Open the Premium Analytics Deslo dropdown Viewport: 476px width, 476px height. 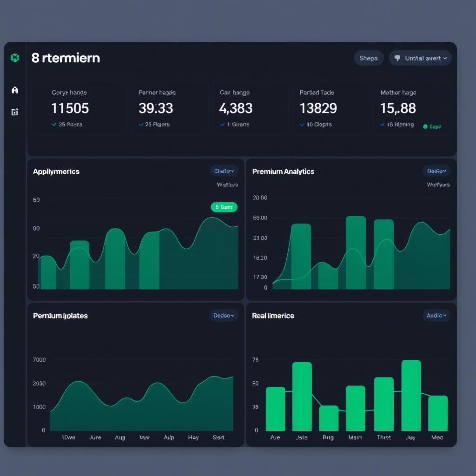pyautogui.click(x=436, y=171)
